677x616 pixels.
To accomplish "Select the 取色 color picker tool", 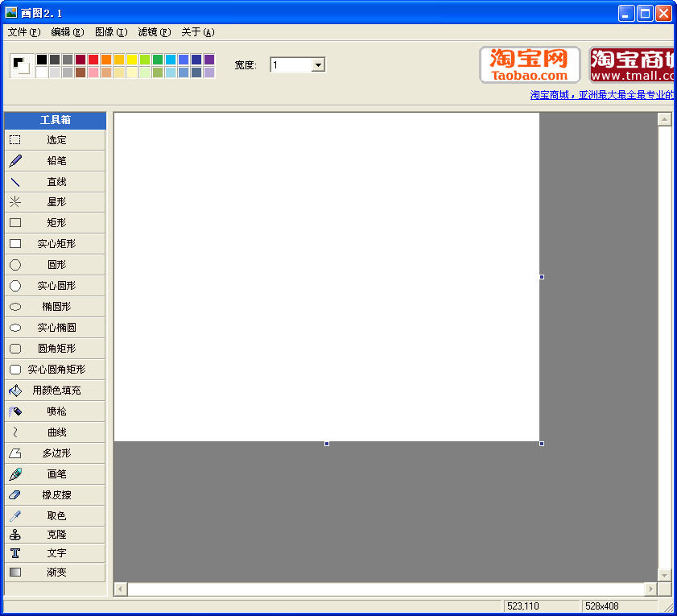I will click(54, 516).
